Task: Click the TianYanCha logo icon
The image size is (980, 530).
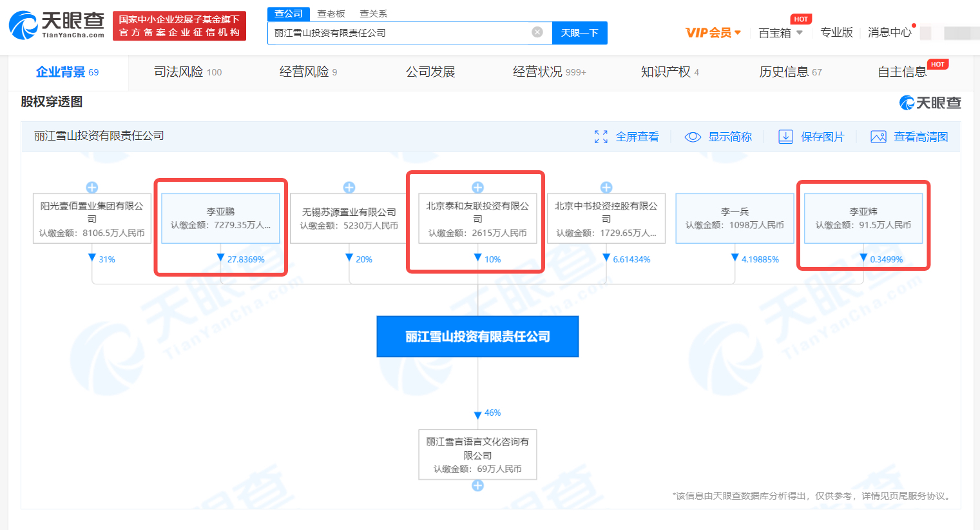Action: click(x=24, y=26)
